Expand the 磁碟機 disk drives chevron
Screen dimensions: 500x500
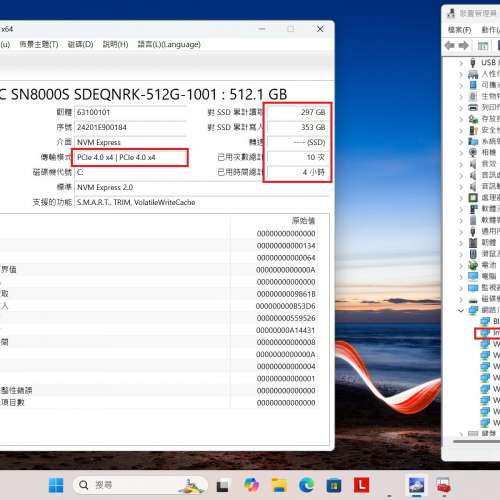pos(461,299)
